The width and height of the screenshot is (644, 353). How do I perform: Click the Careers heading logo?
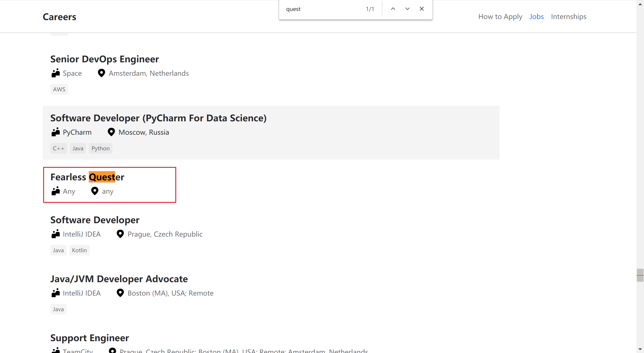point(59,17)
